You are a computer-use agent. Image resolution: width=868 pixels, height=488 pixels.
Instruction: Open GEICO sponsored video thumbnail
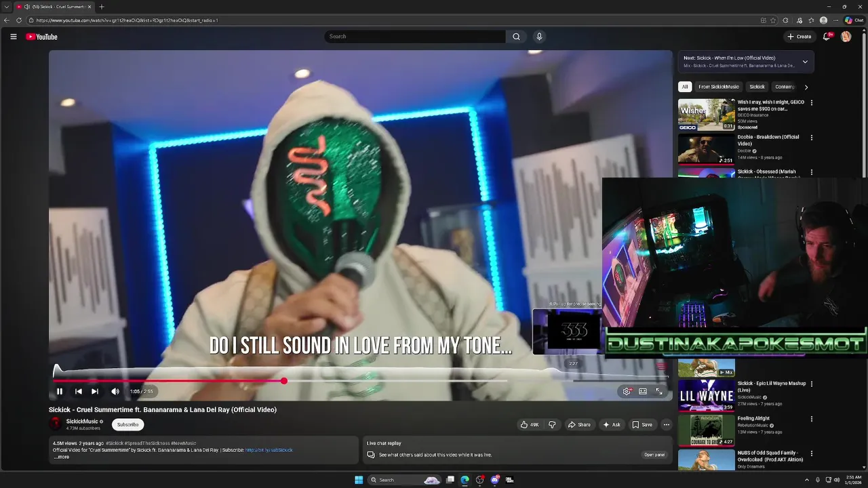click(707, 115)
